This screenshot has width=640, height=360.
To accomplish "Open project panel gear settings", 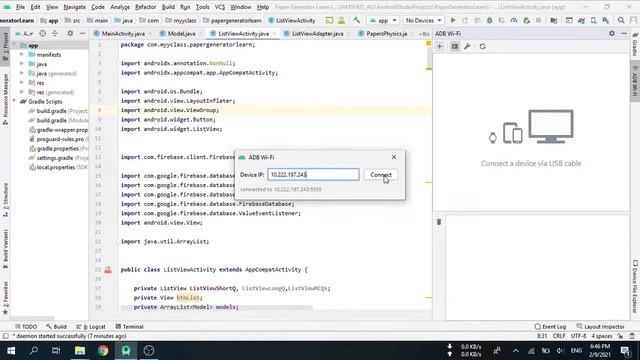I will coord(70,33).
